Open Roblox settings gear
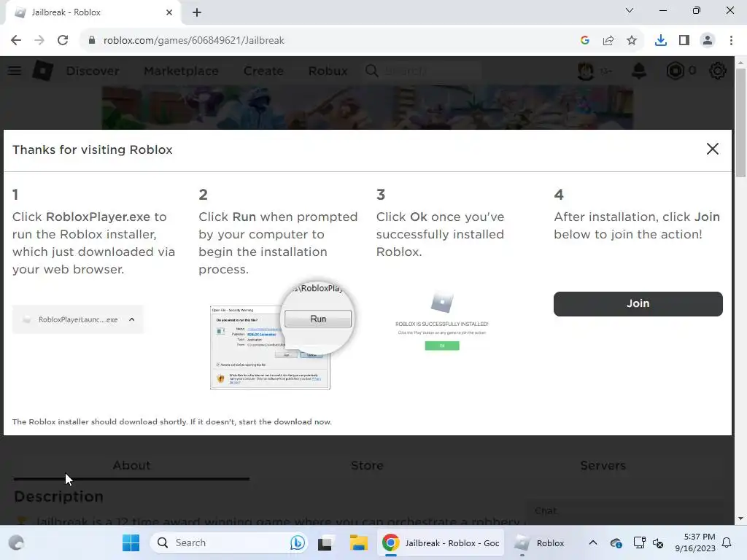The image size is (747, 560). (x=717, y=71)
